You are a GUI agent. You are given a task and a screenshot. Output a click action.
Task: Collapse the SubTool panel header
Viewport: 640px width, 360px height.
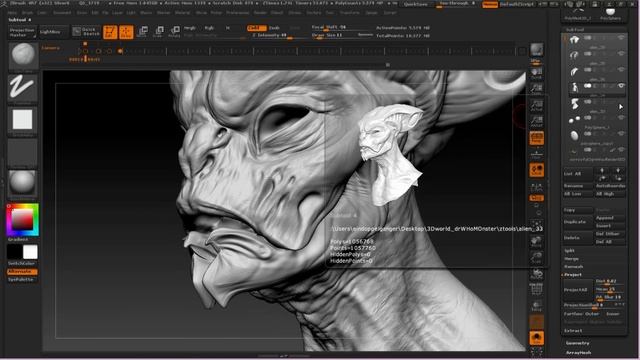click(x=575, y=29)
